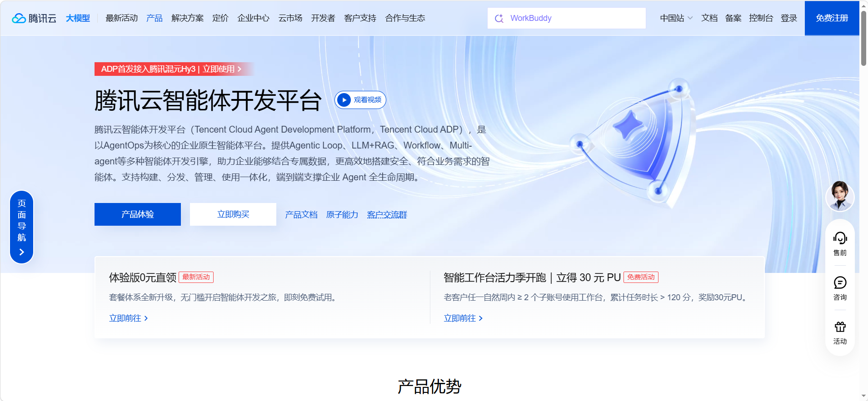The width and height of the screenshot is (868, 401).
Task: Click the 体验版0元直领 card title
Action: pyautogui.click(x=143, y=277)
